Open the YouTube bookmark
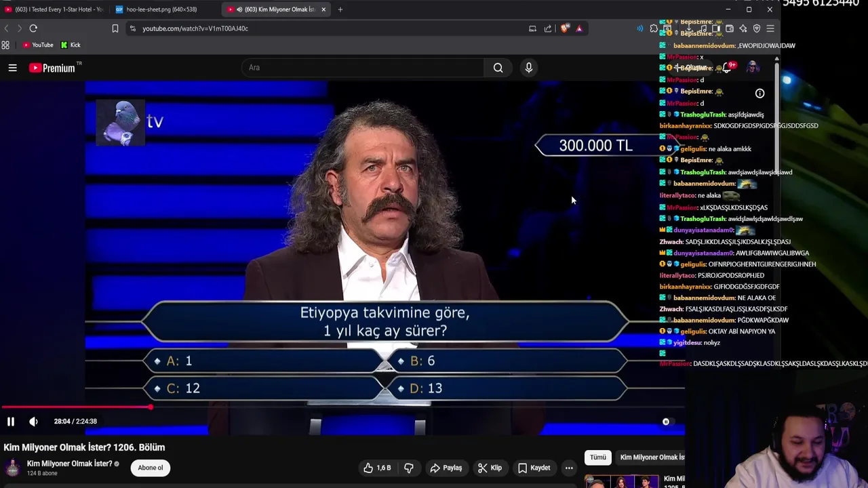868x488 pixels. coord(37,45)
